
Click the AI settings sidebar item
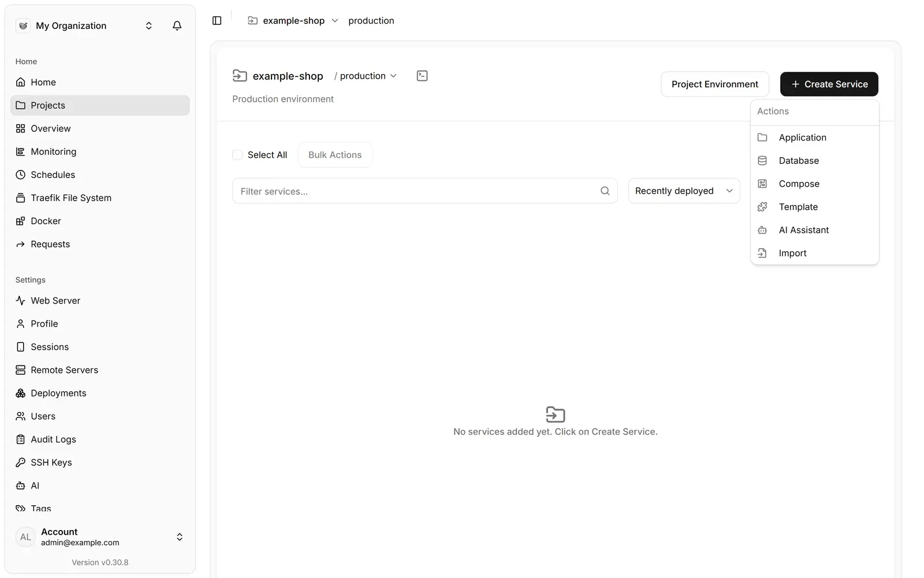pos(100,486)
